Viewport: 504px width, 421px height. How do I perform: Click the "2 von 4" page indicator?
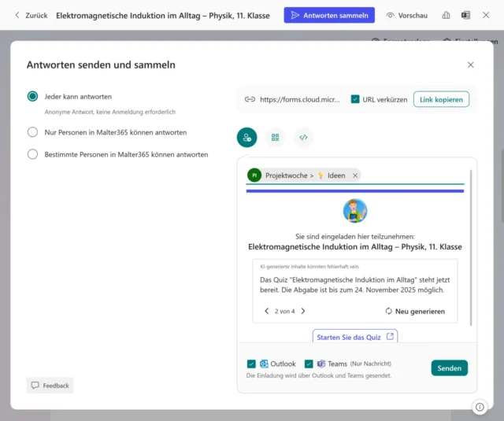284,311
